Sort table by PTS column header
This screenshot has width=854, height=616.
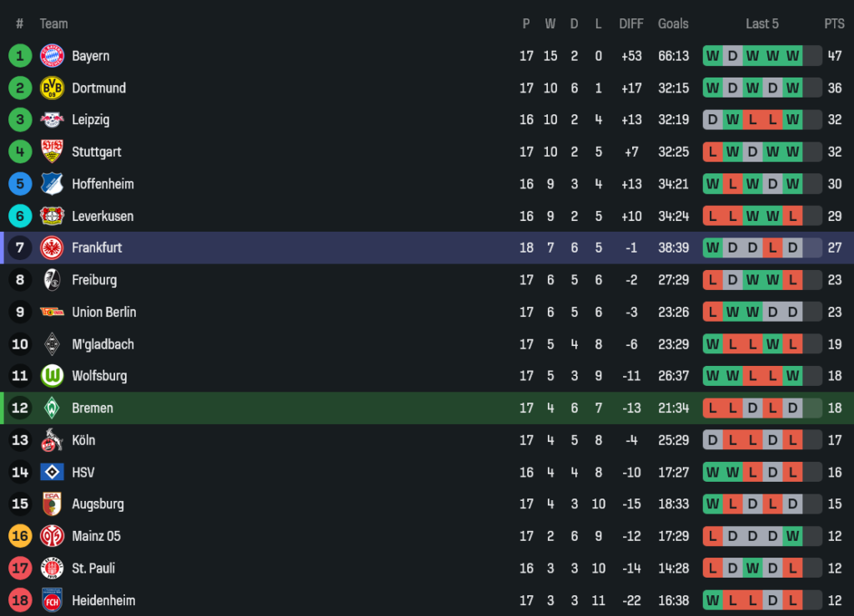click(834, 24)
